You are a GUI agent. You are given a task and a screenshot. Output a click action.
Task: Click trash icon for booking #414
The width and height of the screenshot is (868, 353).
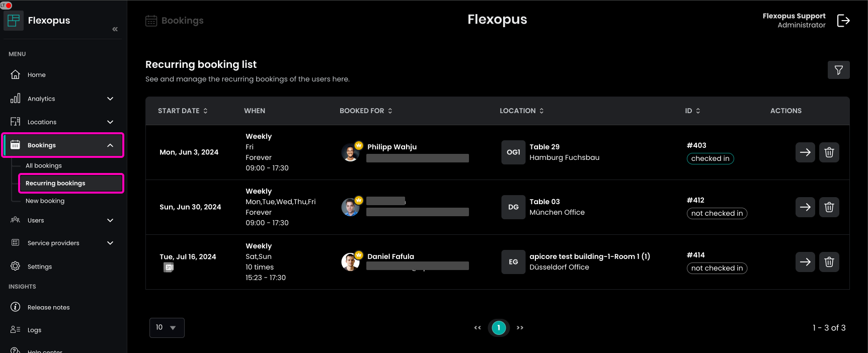829,262
